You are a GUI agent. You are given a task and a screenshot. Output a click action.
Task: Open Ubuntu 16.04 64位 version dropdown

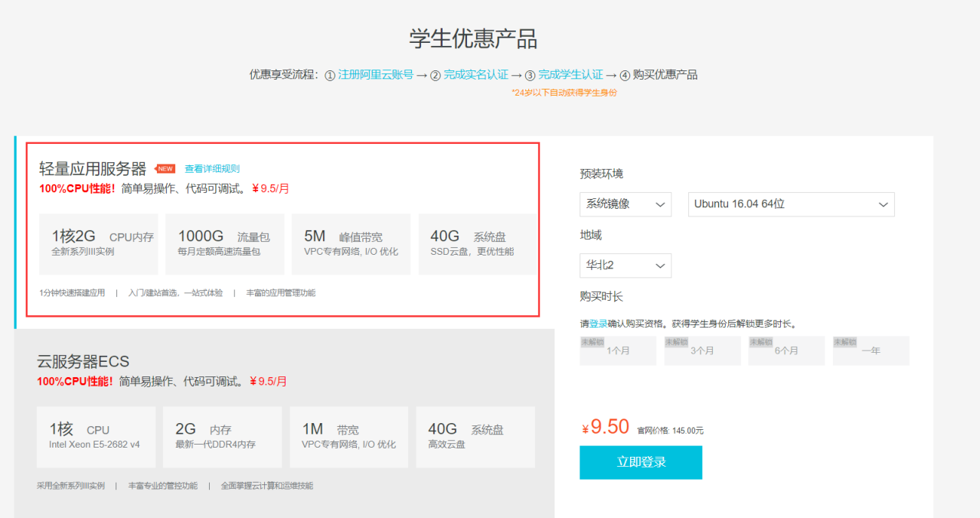[x=791, y=204]
